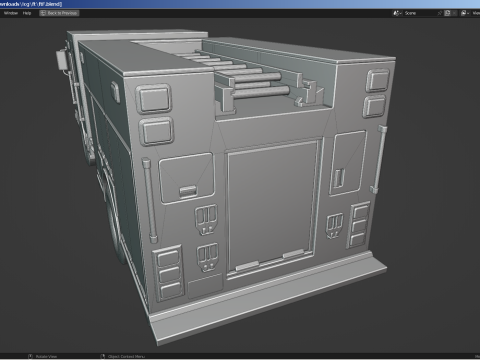Viewport: 480px width, 360px height.
Task: Toggle the scene pin icon
Action: 440,13
